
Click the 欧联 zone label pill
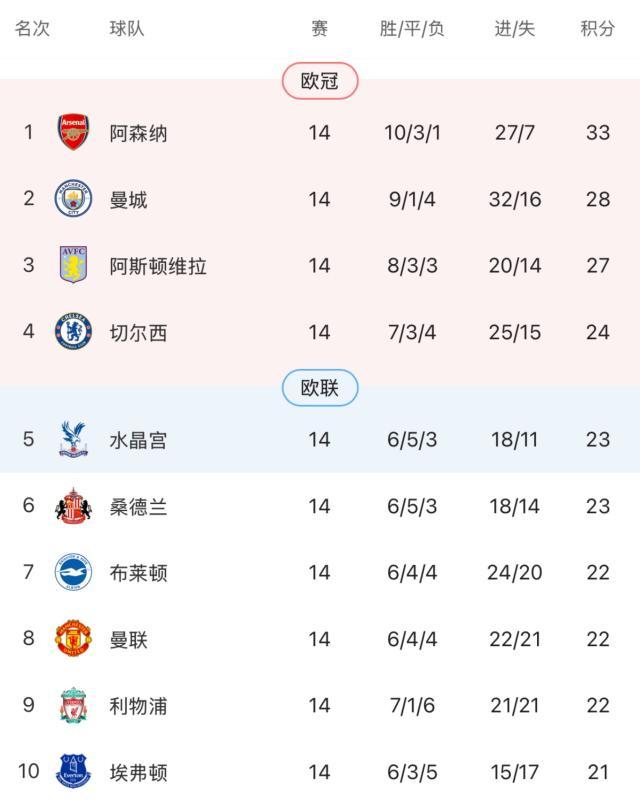[320, 388]
